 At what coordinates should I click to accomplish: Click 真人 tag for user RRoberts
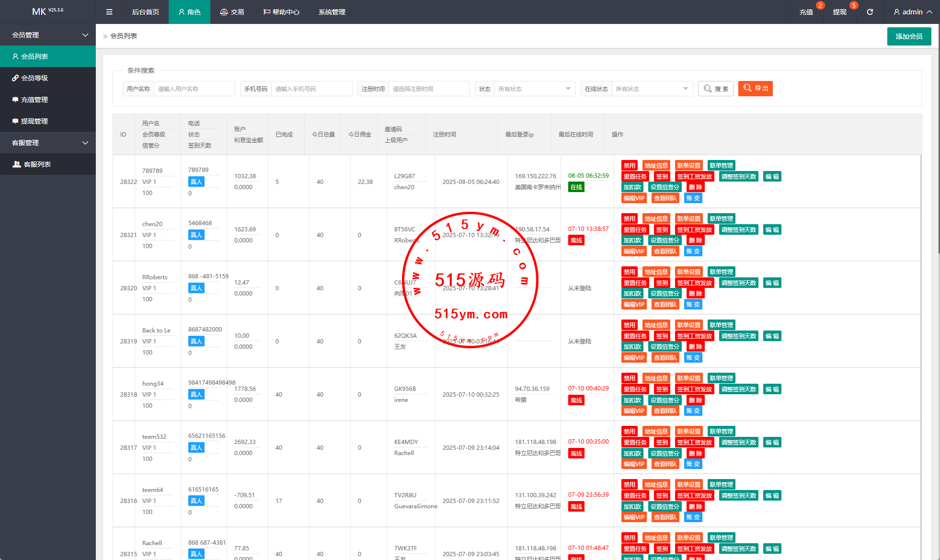tap(196, 288)
